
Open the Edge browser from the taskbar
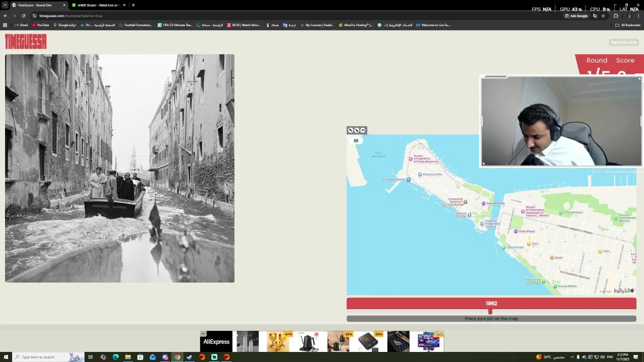point(115,357)
